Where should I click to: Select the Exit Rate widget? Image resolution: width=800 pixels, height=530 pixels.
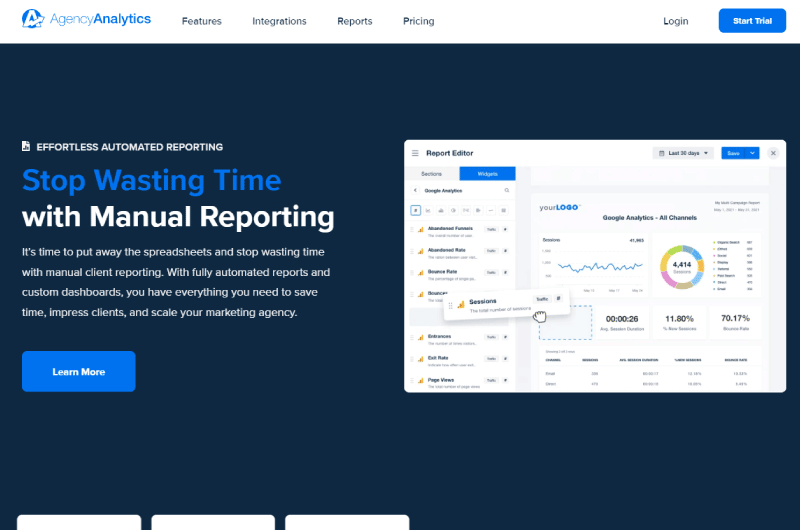pyautogui.click(x=460, y=361)
